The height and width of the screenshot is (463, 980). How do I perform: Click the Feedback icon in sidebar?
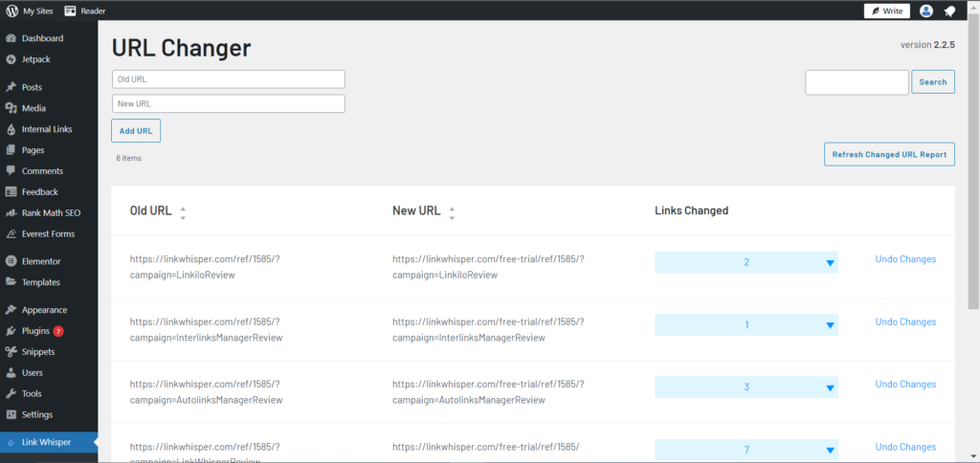point(11,192)
